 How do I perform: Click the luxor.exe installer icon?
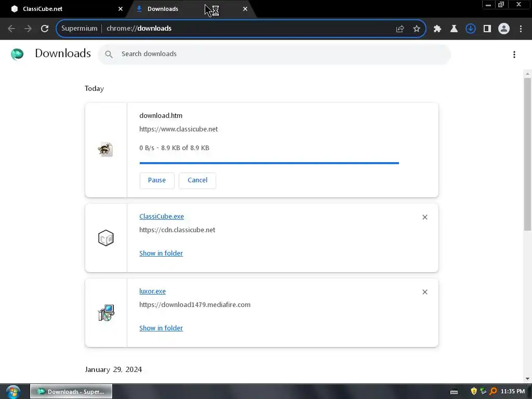(106, 313)
